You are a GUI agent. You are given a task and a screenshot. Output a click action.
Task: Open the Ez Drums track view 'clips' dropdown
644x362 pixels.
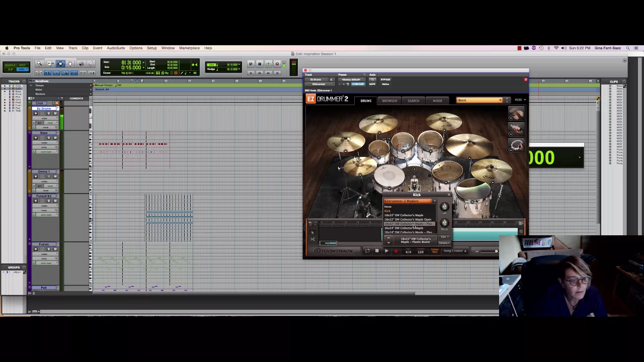[45, 118]
